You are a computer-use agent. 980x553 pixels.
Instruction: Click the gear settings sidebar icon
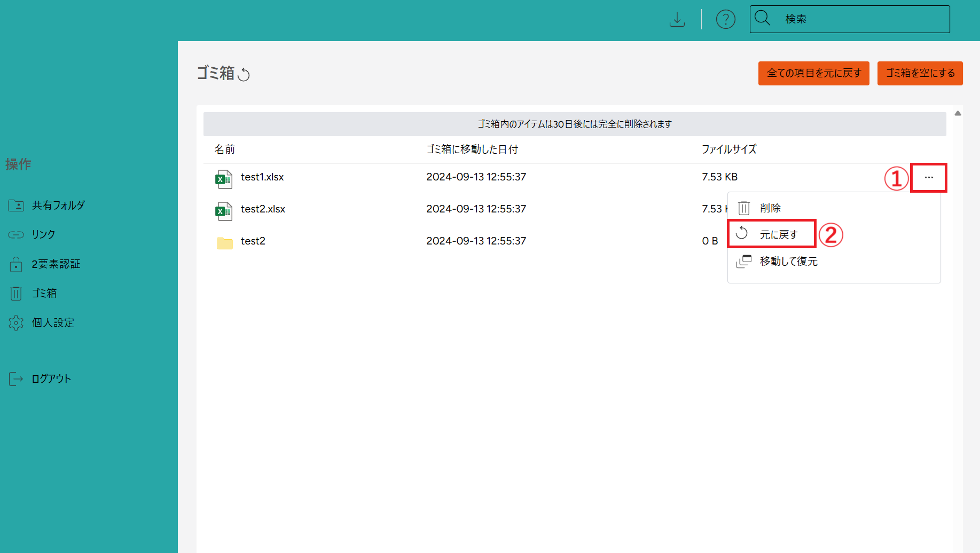pyautogui.click(x=16, y=323)
